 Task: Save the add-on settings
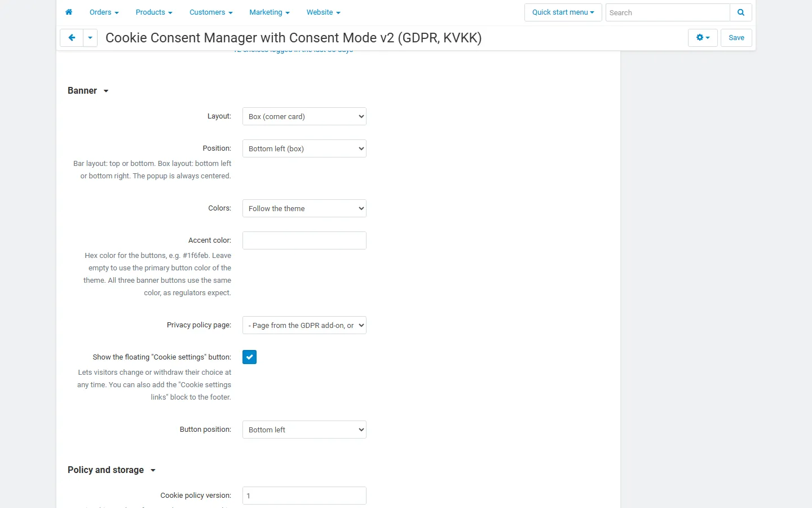click(736, 38)
